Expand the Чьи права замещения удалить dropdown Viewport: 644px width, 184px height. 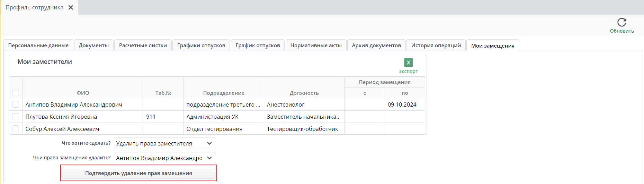(165, 158)
